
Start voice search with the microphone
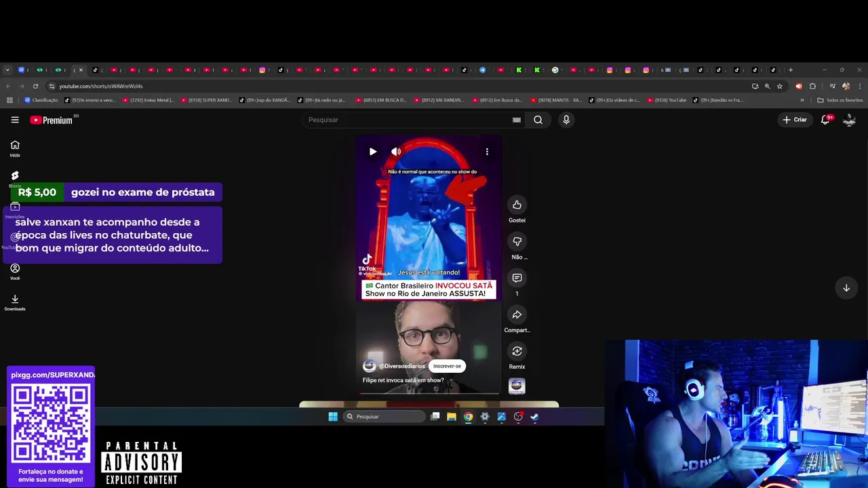pyautogui.click(x=566, y=120)
